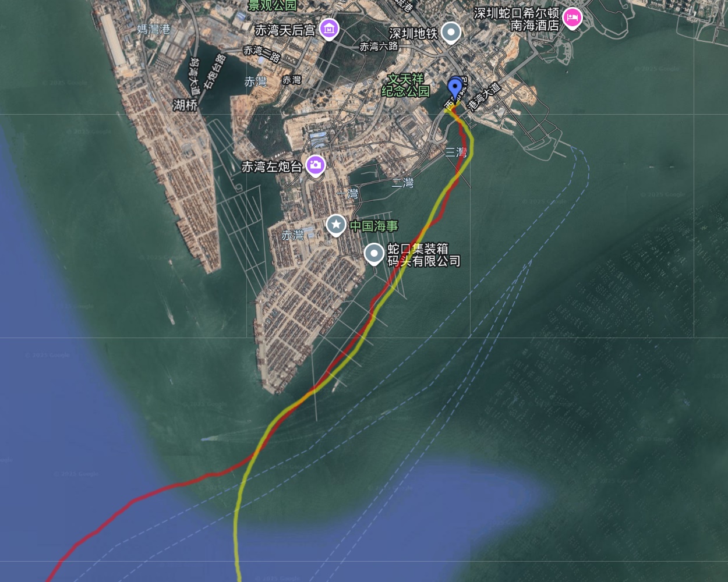The height and width of the screenshot is (582, 728).
Task: Click the 中国海事 green text label
Action: (374, 226)
